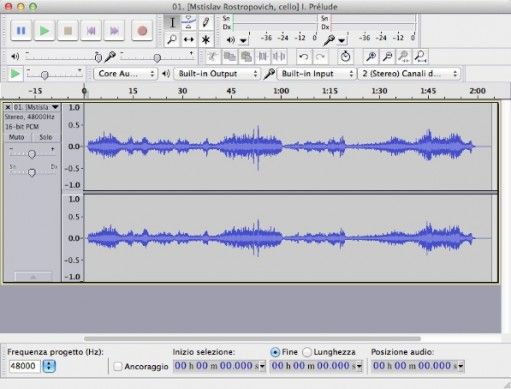Fit whole project in window
The height and width of the screenshot is (389, 511).
tap(421, 56)
